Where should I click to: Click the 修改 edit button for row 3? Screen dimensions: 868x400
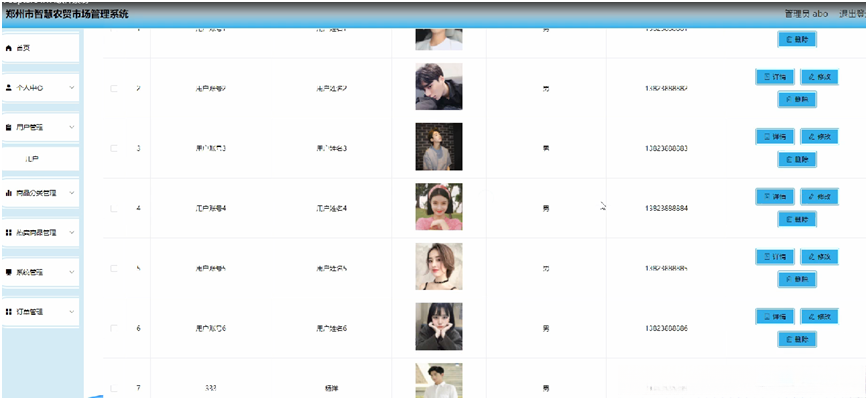(x=819, y=137)
